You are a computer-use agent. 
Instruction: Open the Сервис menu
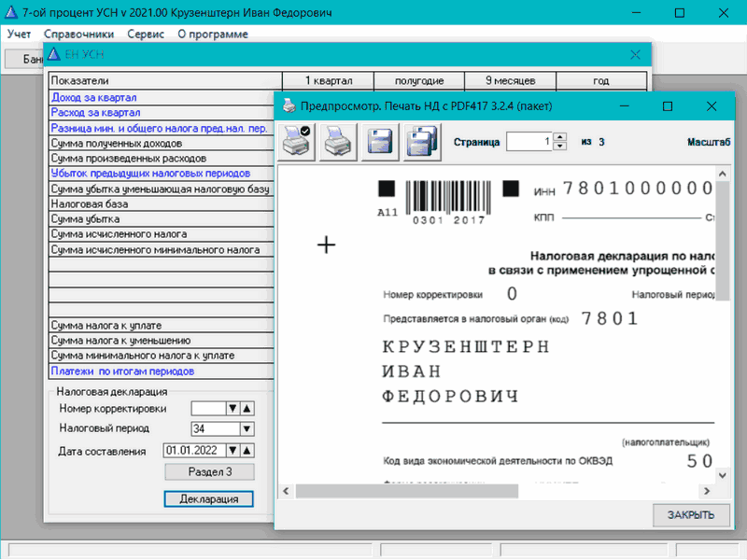point(146,34)
